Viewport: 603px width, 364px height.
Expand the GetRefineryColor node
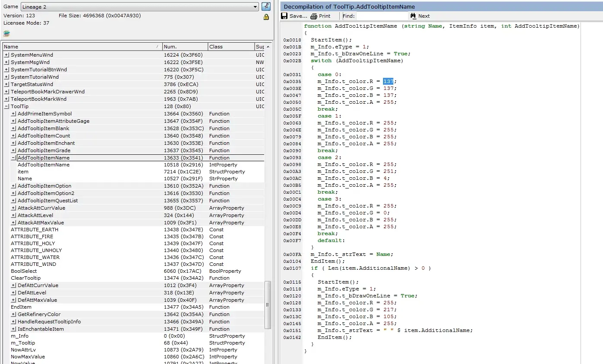click(13, 314)
